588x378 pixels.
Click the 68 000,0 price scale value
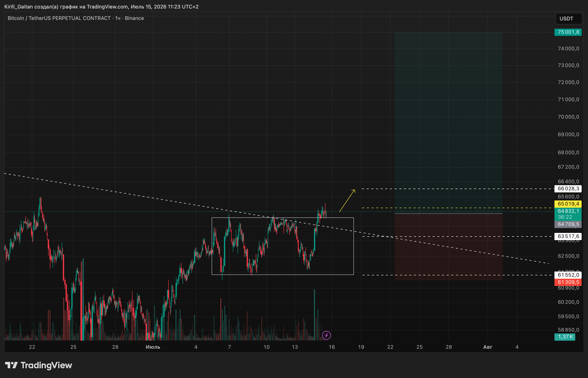coord(568,153)
